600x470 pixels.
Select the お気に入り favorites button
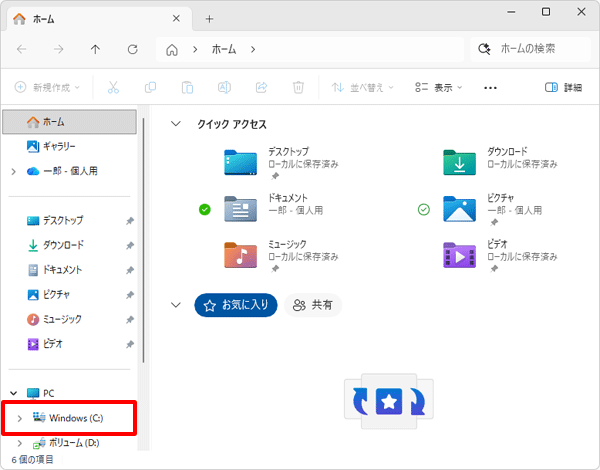[x=236, y=305]
